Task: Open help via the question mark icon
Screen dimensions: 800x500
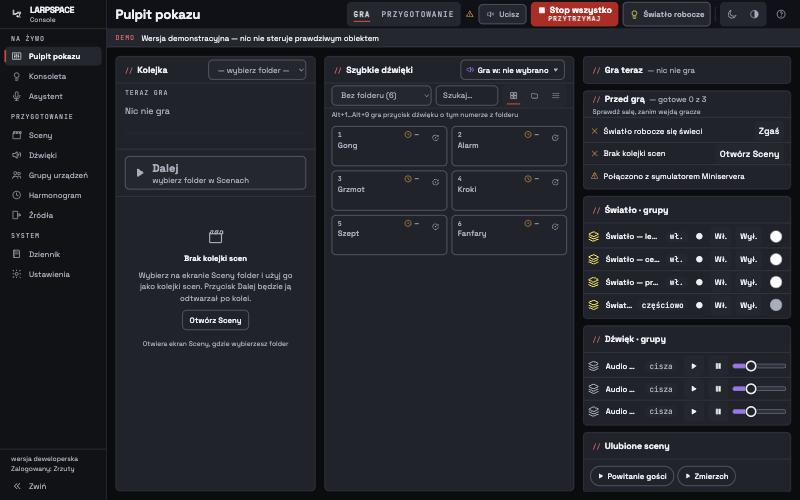Action: coord(781,14)
